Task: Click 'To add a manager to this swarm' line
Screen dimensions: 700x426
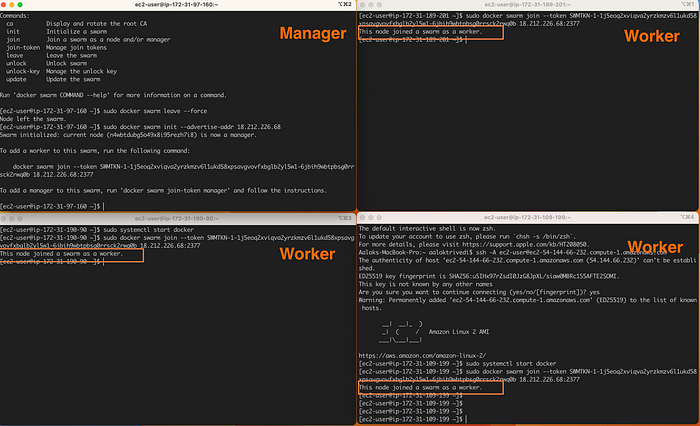Action: tap(163, 191)
